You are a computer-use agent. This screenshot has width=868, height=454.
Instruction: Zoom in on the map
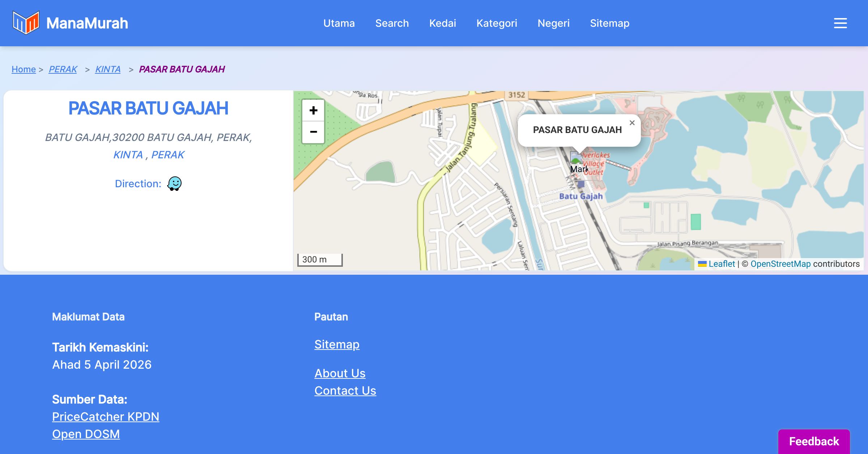[313, 110]
